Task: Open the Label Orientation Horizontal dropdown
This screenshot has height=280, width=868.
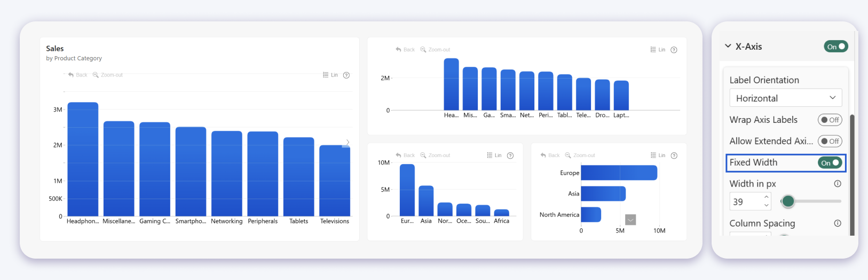Action: pyautogui.click(x=786, y=98)
